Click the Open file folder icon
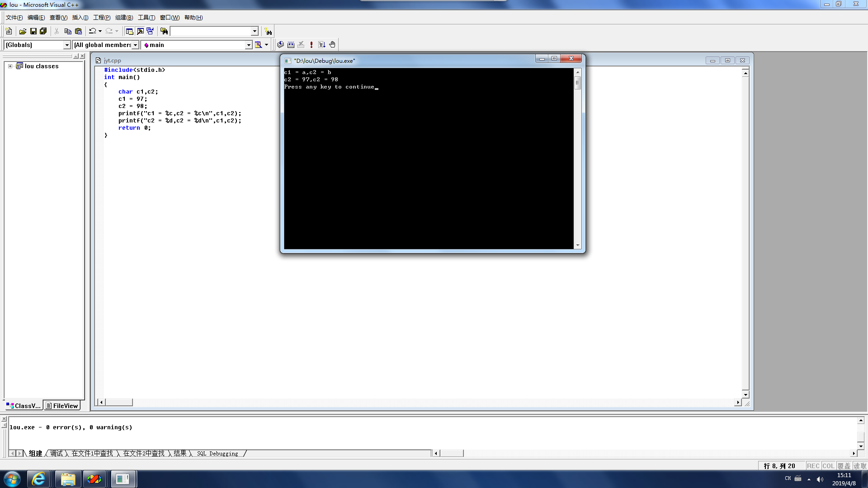The image size is (868, 488). click(23, 31)
